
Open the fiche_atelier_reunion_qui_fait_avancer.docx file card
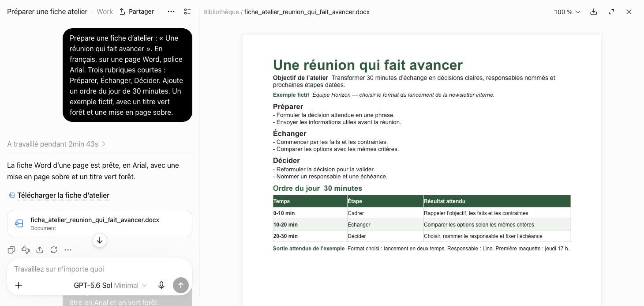pyautogui.click(x=100, y=223)
